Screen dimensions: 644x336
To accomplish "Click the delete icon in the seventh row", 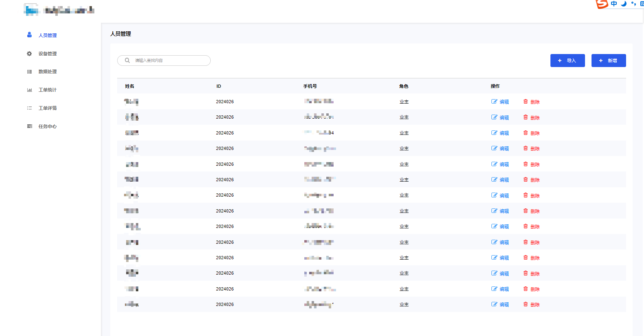I will coord(526,195).
